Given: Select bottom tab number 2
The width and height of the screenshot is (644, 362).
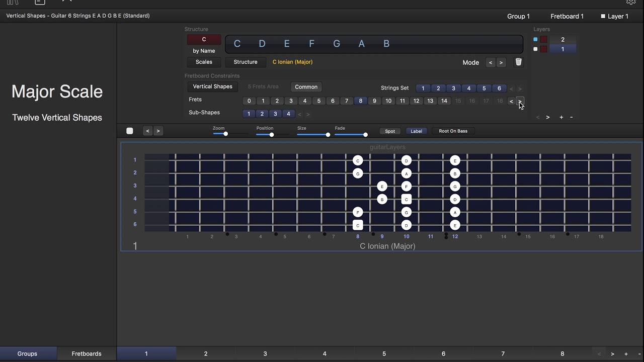Looking at the screenshot, I should [x=206, y=354].
